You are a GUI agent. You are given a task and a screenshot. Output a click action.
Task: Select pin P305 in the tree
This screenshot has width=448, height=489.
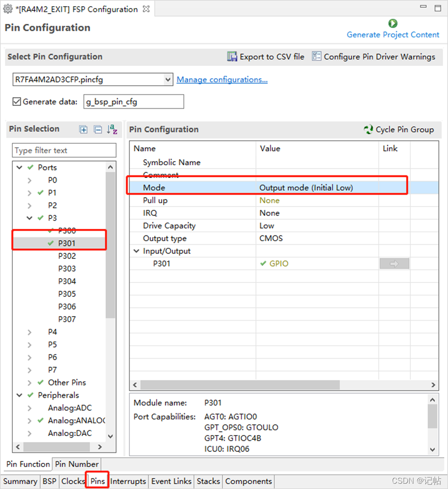tap(67, 294)
